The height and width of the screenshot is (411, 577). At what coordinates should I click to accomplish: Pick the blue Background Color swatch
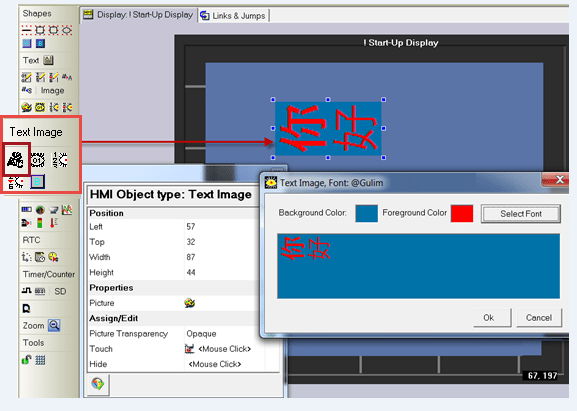click(367, 213)
